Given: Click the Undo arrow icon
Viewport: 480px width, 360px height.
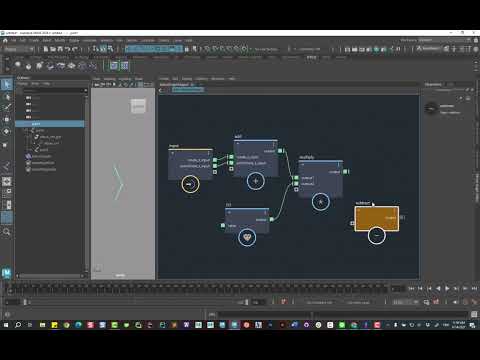Looking at the screenshot, I should point(68,49).
